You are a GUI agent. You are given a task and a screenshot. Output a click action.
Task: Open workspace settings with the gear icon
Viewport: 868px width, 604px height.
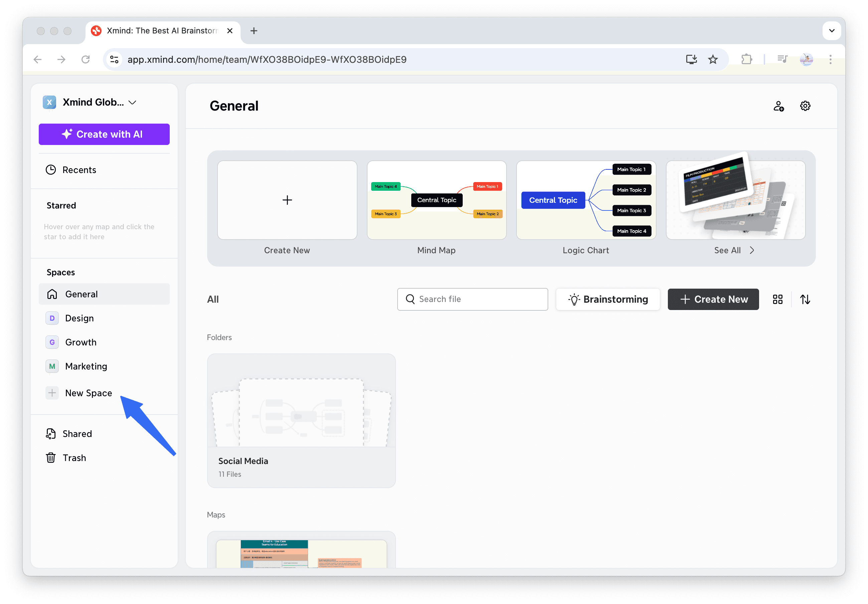point(805,106)
